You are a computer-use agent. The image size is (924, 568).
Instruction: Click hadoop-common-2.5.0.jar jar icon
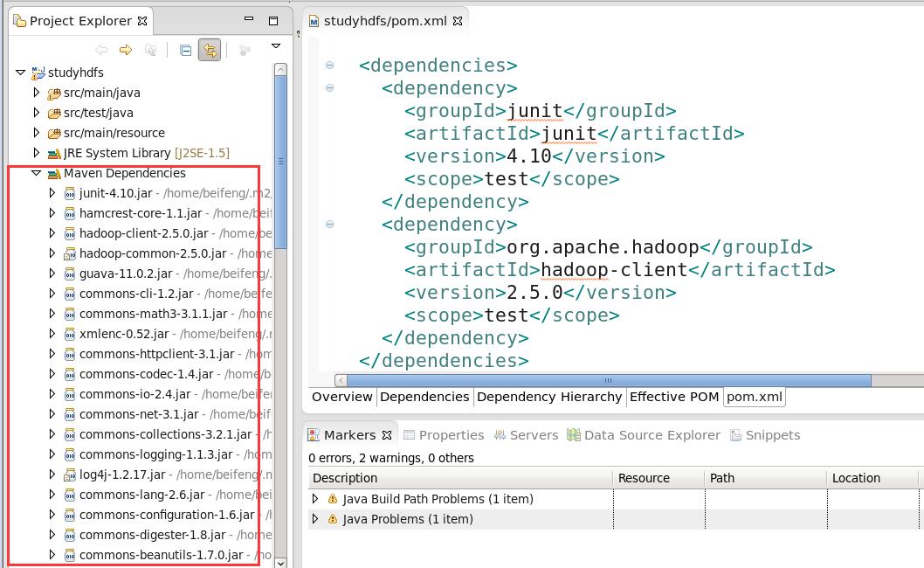point(70,253)
